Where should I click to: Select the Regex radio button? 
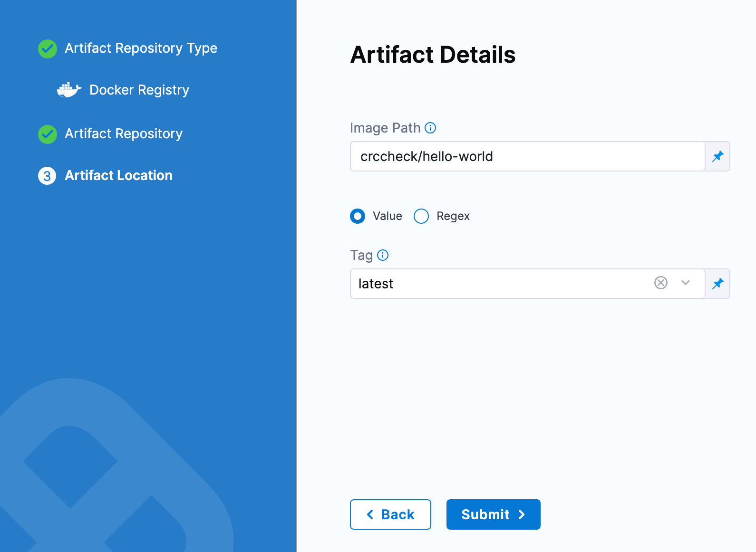pyautogui.click(x=421, y=216)
